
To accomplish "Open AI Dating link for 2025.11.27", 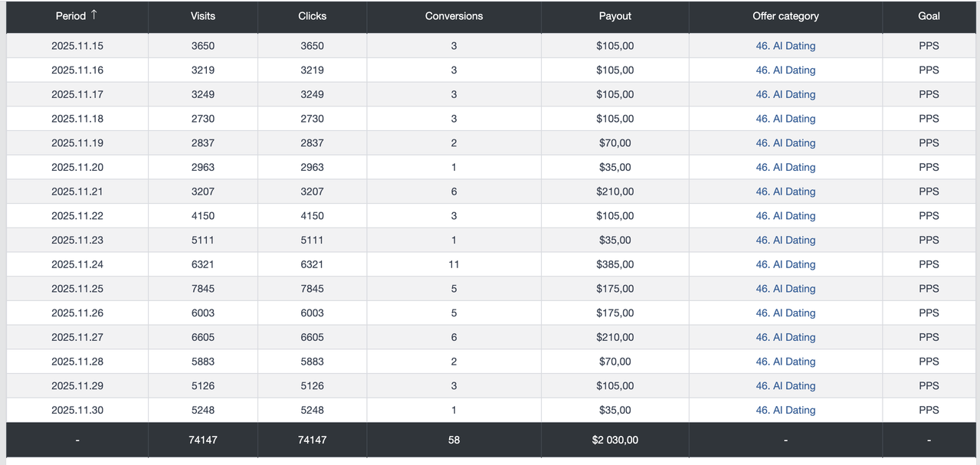I will [785, 337].
